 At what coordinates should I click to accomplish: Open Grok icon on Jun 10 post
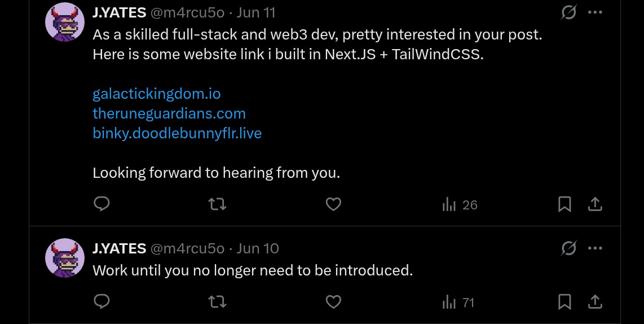point(569,248)
